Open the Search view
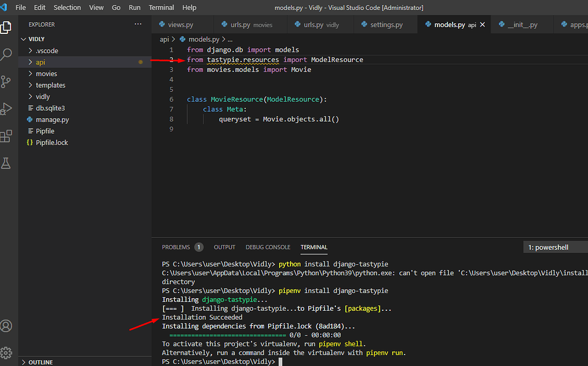 point(7,55)
